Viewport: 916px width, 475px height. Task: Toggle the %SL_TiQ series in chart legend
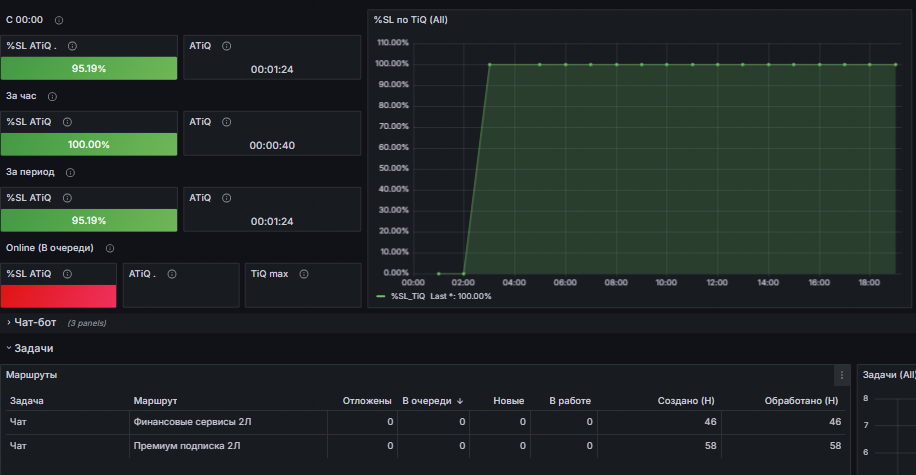tap(408, 296)
